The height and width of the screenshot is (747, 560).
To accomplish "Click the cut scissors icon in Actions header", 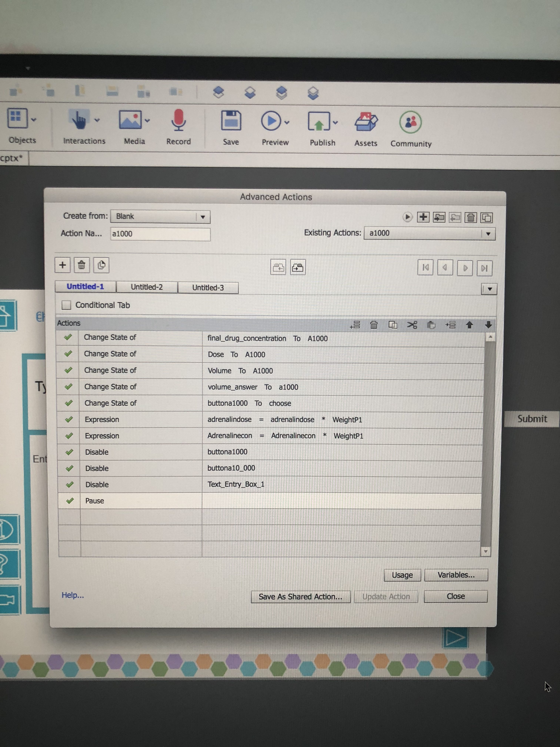I will tap(412, 325).
